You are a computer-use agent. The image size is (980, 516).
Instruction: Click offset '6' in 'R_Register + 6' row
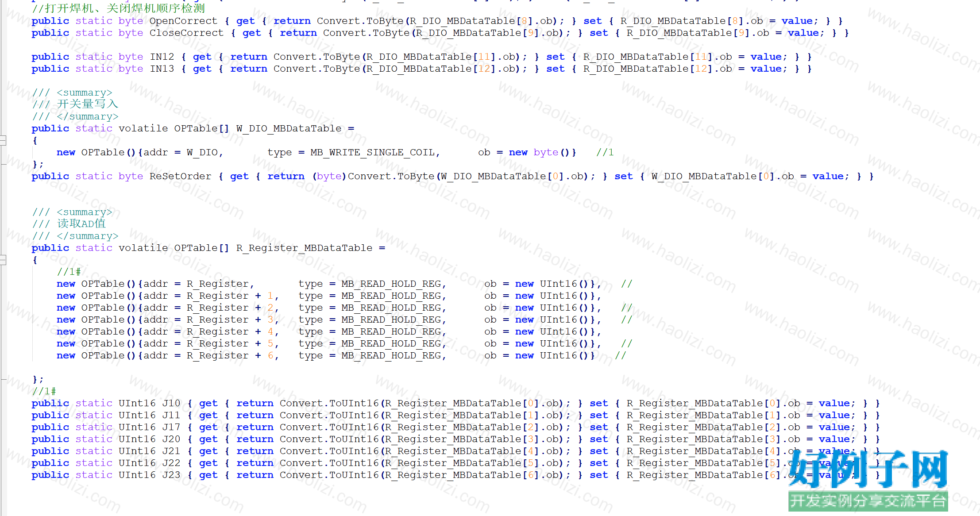coord(270,355)
